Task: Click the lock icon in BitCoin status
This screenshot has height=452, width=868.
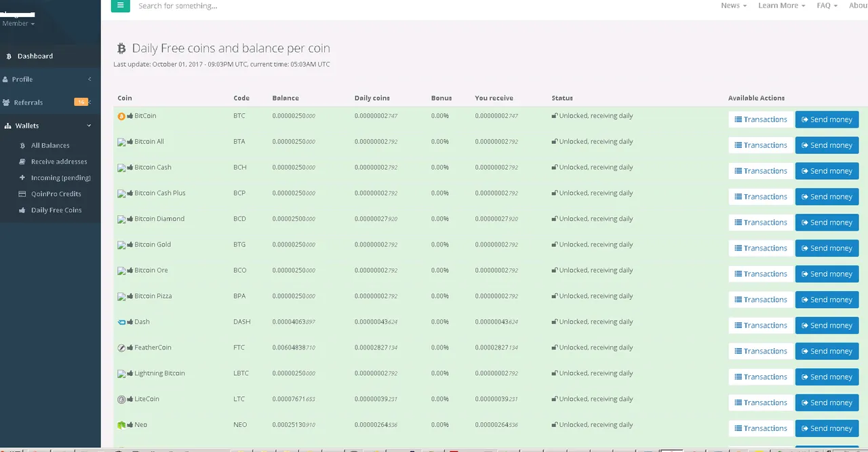Action: (x=555, y=116)
